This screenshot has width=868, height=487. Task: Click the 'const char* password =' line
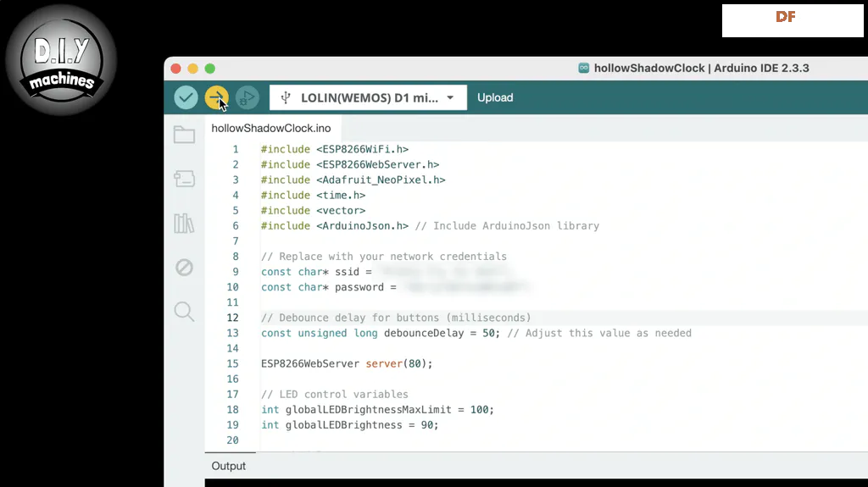click(329, 287)
